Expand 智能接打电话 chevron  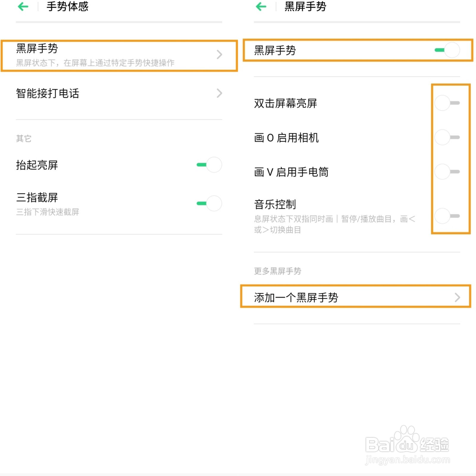click(219, 93)
